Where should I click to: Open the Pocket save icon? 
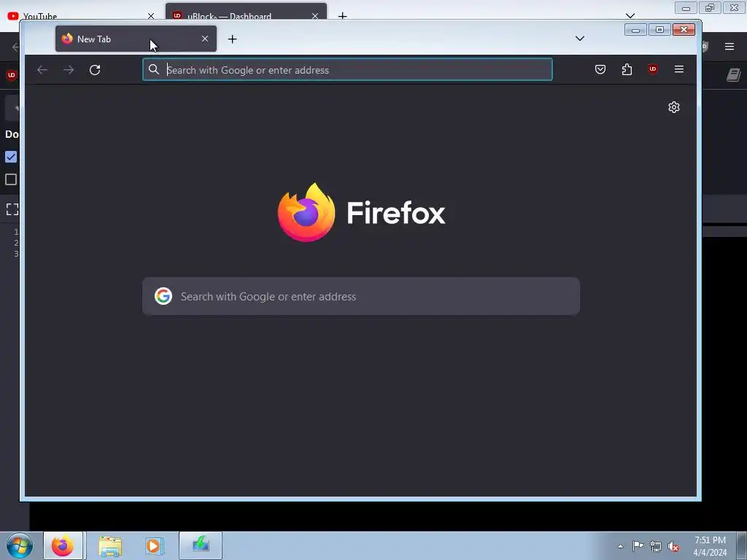tap(600, 69)
